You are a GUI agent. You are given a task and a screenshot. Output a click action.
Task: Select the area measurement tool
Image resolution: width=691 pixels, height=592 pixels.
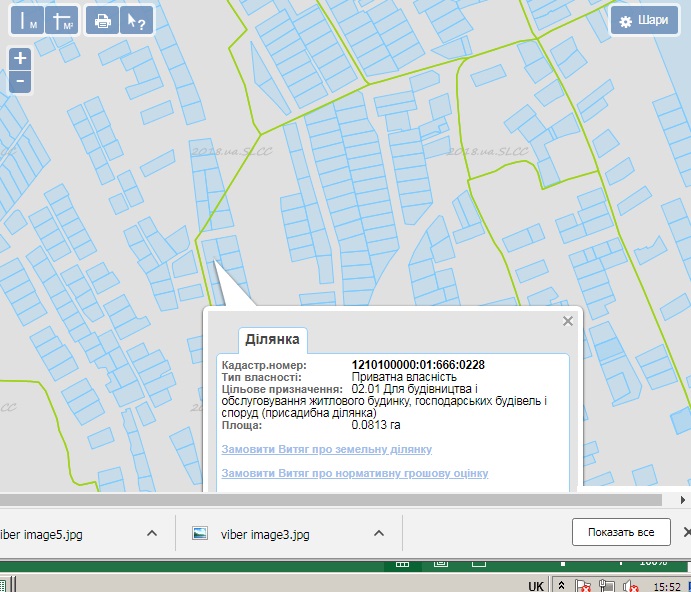63,21
